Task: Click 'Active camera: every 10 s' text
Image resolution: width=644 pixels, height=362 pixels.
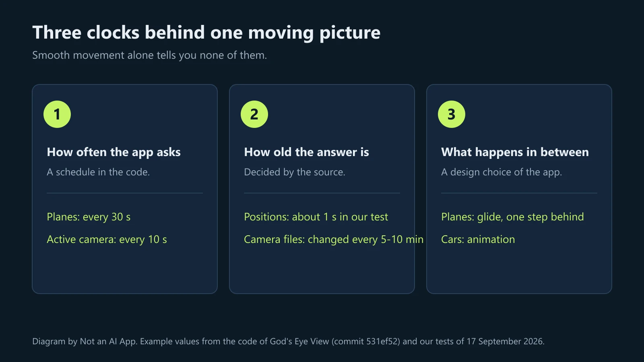Action: (x=107, y=239)
